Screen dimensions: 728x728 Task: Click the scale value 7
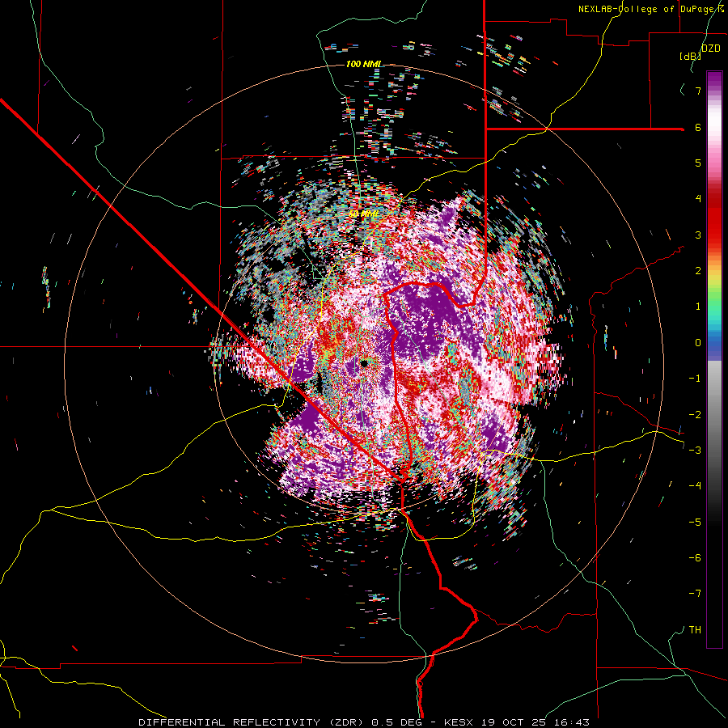(698, 91)
